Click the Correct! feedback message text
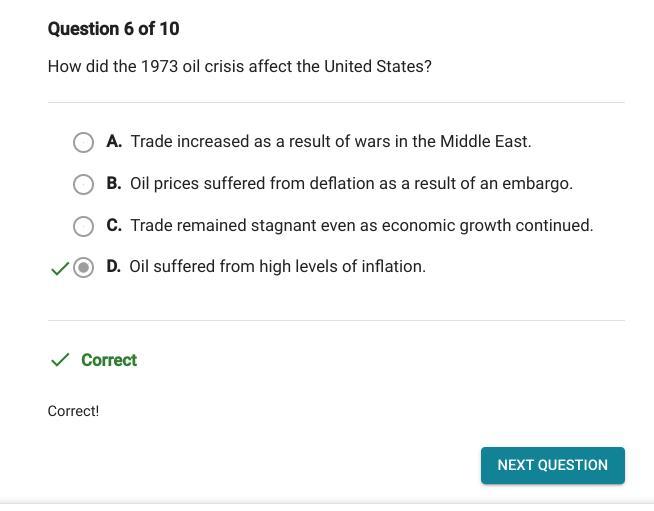 point(73,411)
